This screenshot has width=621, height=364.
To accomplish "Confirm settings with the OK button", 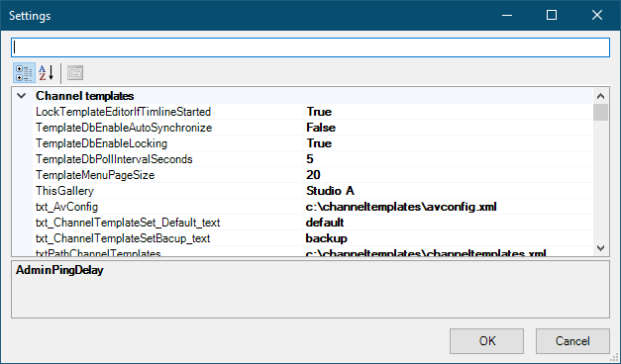I will click(x=486, y=341).
